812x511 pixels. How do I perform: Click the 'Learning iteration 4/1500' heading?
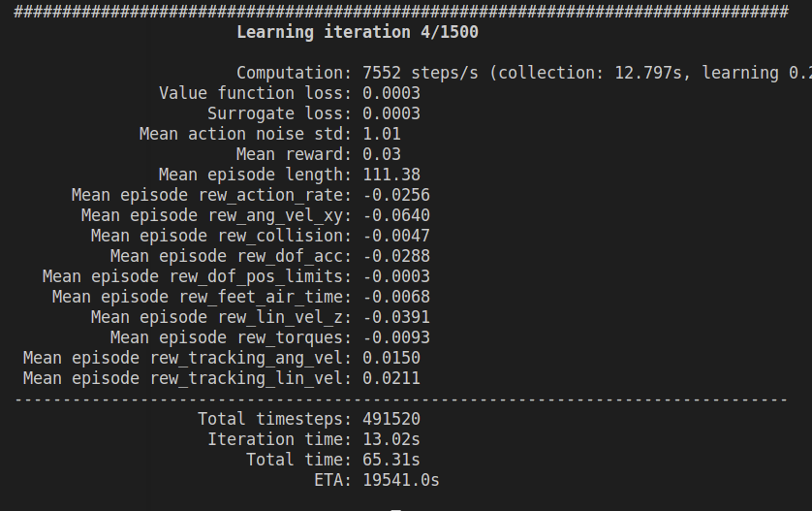tap(357, 32)
